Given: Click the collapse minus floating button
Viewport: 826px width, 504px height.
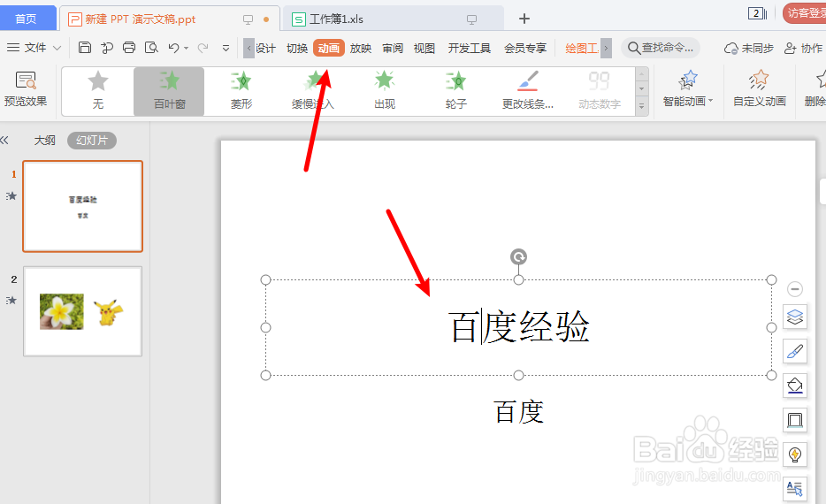Looking at the screenshot, I should 795,288.
